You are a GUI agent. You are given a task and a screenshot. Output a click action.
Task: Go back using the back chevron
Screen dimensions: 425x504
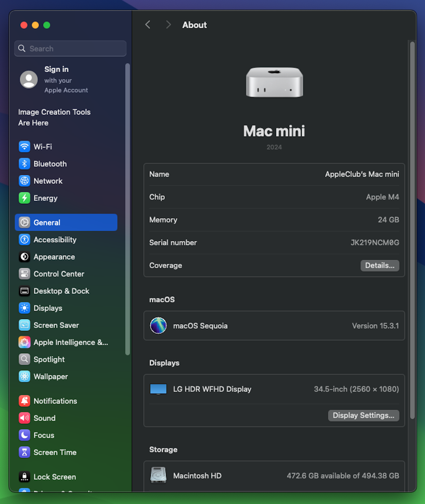pyautogui.click(x=148, y=25)
